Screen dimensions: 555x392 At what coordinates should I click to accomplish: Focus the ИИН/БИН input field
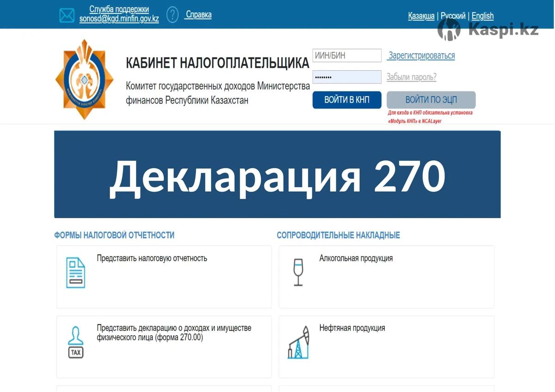[347, 55]
